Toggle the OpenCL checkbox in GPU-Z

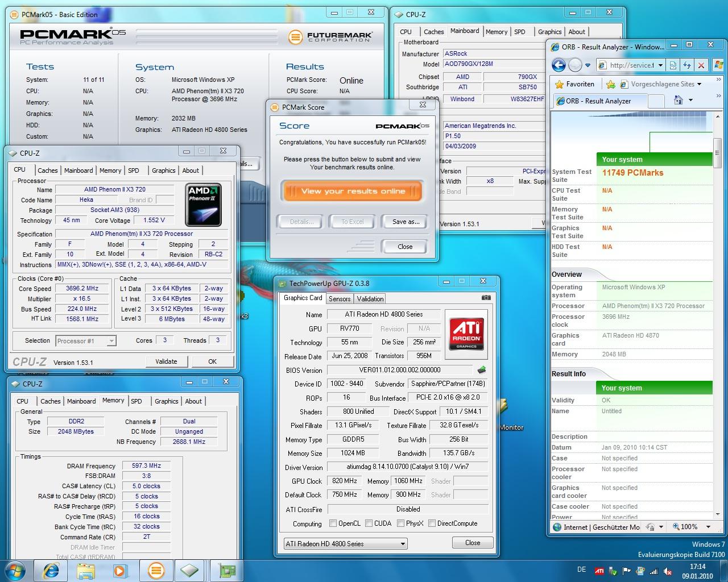coord(333,523)
